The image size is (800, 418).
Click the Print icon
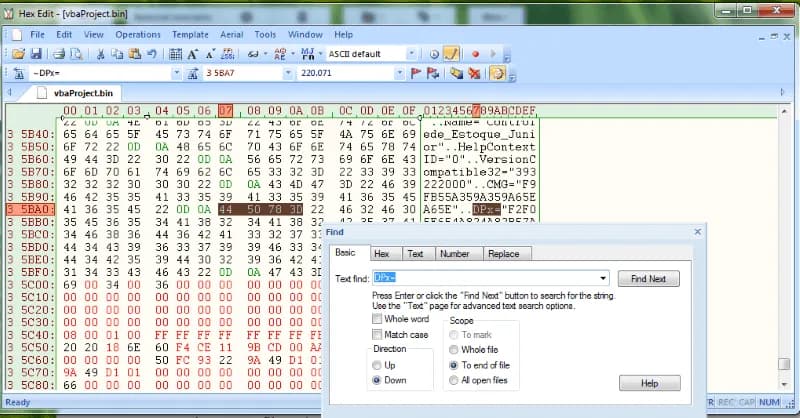click(59, 54)
